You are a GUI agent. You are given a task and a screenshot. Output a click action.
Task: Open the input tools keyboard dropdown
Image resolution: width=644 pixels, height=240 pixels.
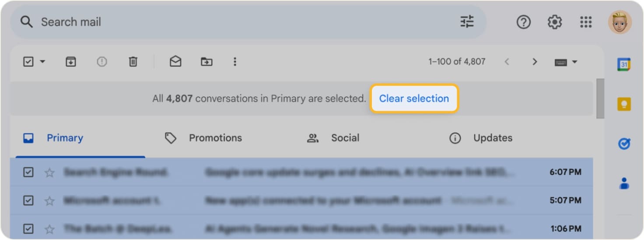566,62
